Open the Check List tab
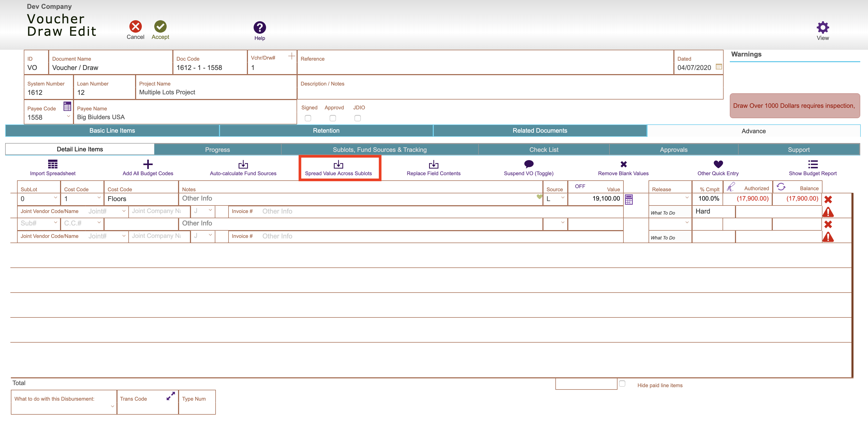868x425 pixels. (x=543, y=150)
